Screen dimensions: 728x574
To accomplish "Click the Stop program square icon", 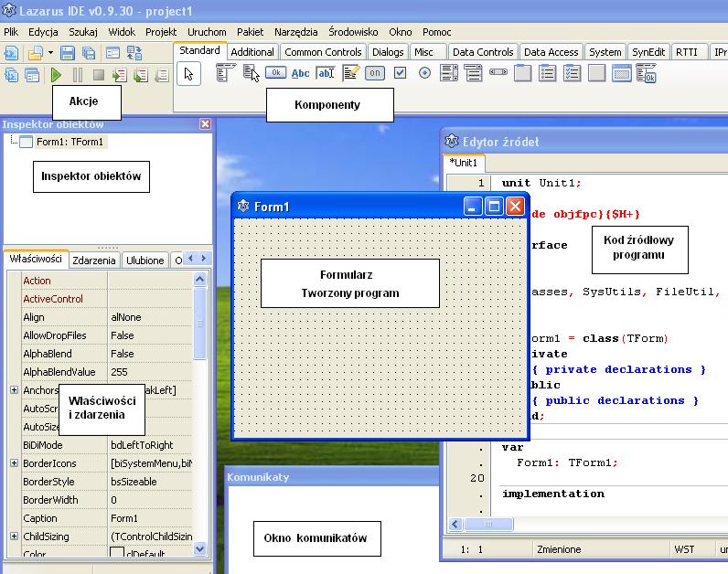I will coord(99,75).
